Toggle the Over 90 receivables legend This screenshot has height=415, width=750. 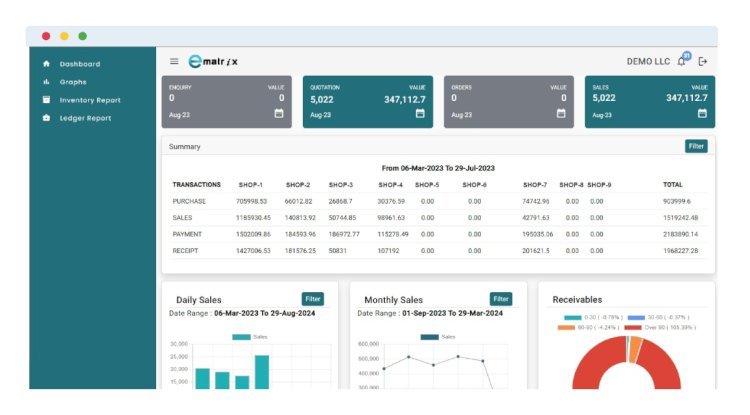tap(660, 328)
